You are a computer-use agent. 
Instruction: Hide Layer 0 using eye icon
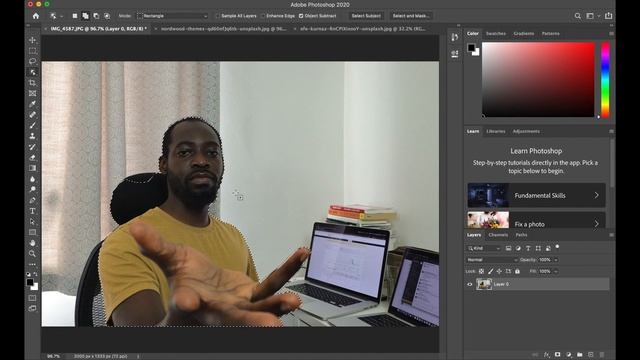tap(470, 284)
